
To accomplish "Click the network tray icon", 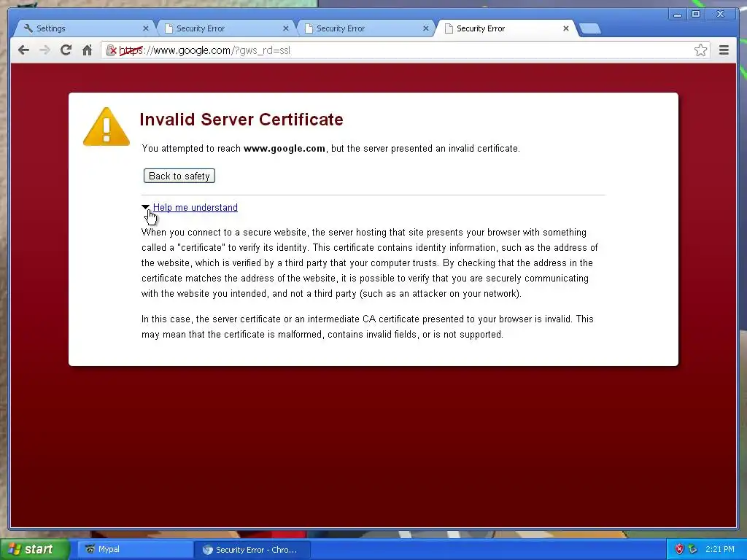I will pyautogui.click(x=693, y=549).
